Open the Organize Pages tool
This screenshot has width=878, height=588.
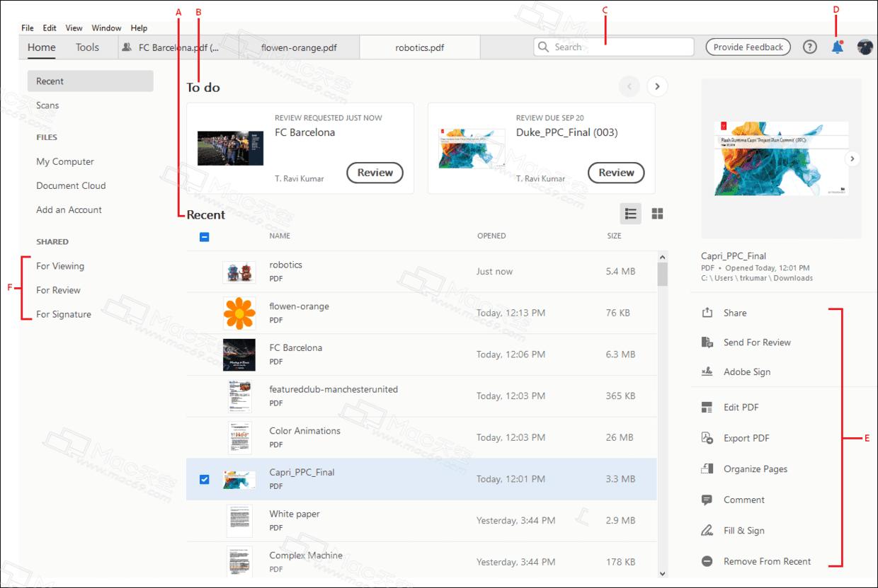706,468
